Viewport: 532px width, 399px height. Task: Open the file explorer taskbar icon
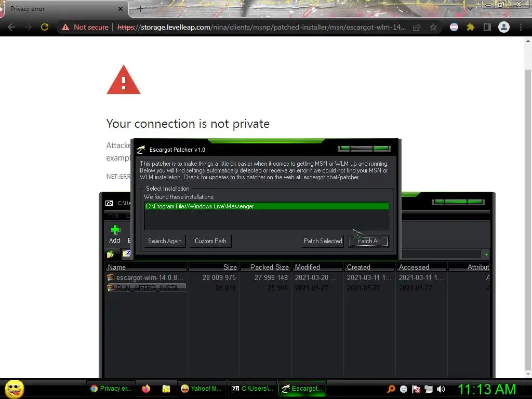coord(166,389)
